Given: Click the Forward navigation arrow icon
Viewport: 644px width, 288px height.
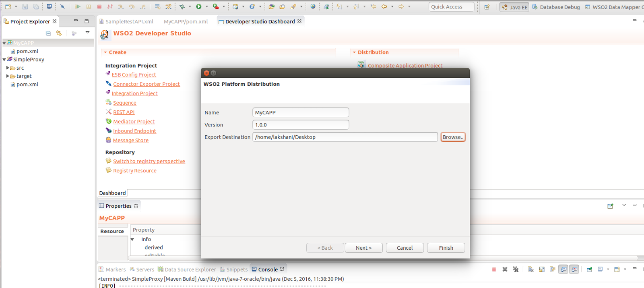Looking at the screenshot, I should (401, 6).
